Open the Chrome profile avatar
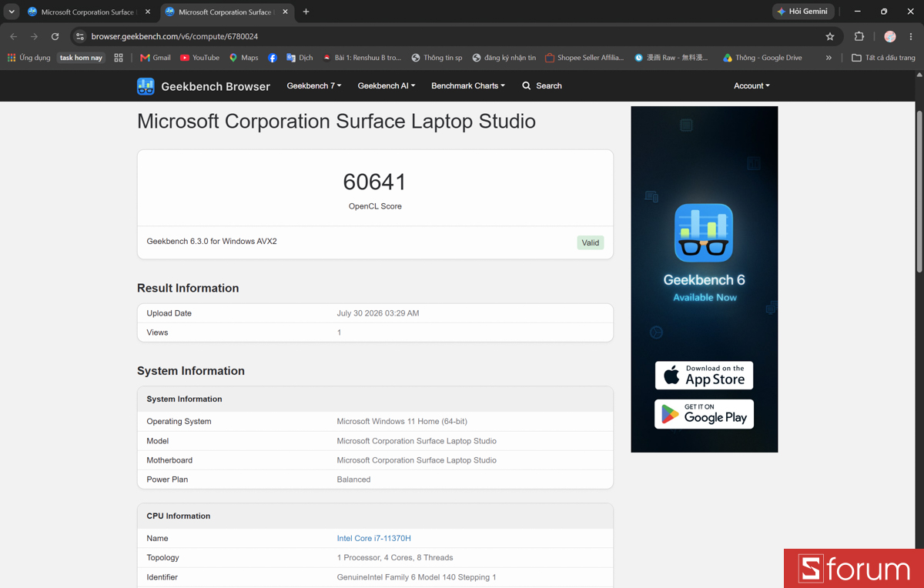The width and height of the screenshot is (924, 588). [x=890, y=36]
